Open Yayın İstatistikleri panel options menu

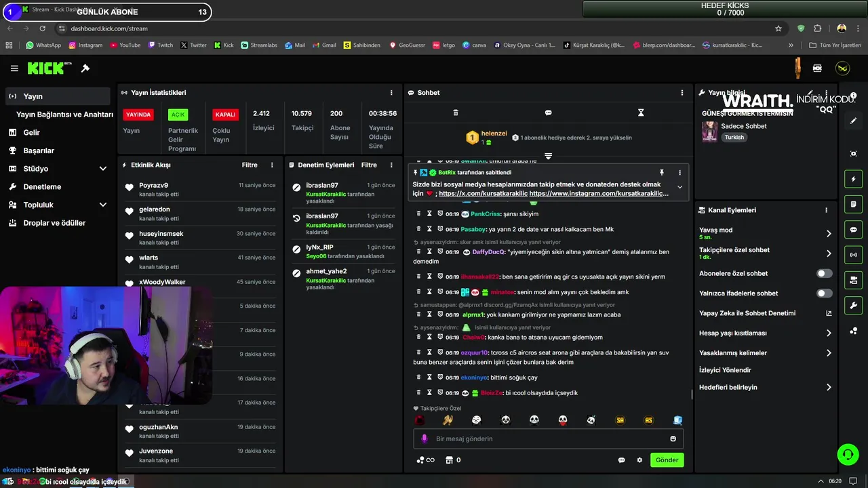click(x=391, y=93)
